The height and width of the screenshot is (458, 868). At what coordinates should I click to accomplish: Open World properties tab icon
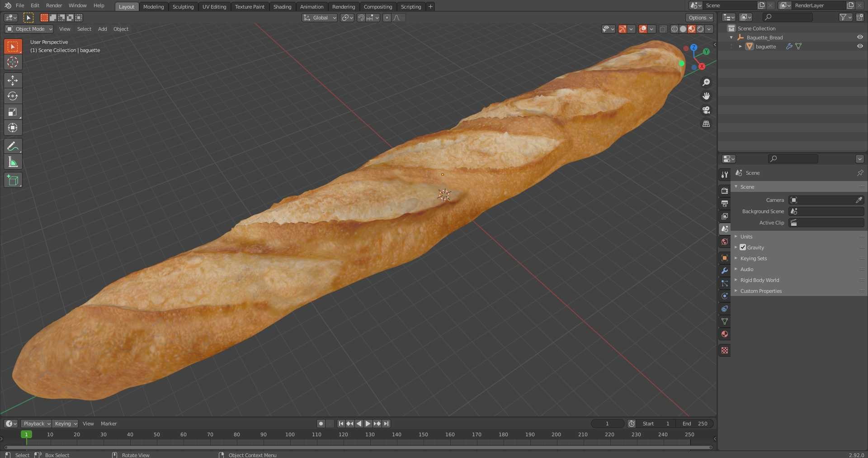[725, 242]
